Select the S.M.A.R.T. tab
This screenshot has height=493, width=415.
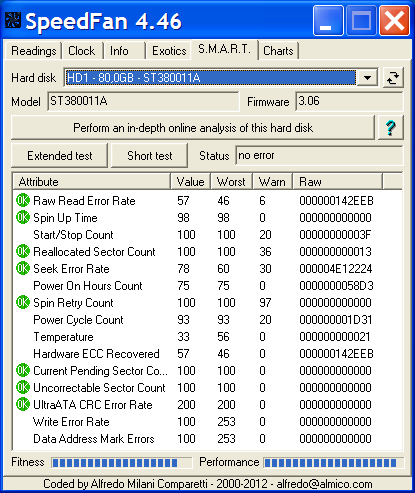tap(224, 50)
